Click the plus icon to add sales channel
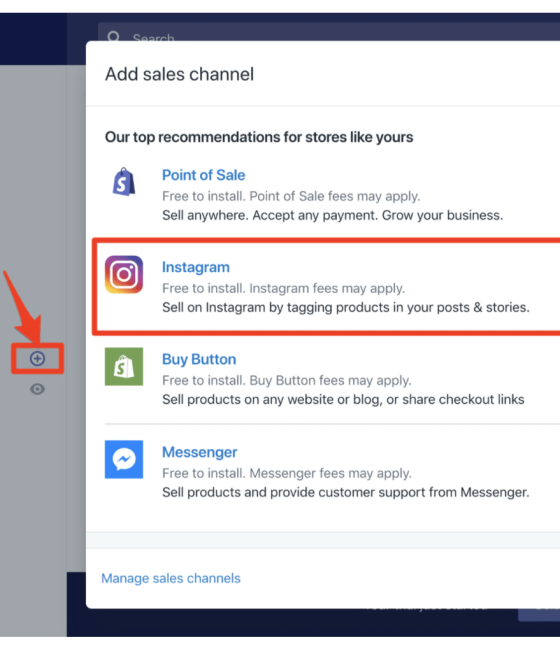 [x=37, y=359]
